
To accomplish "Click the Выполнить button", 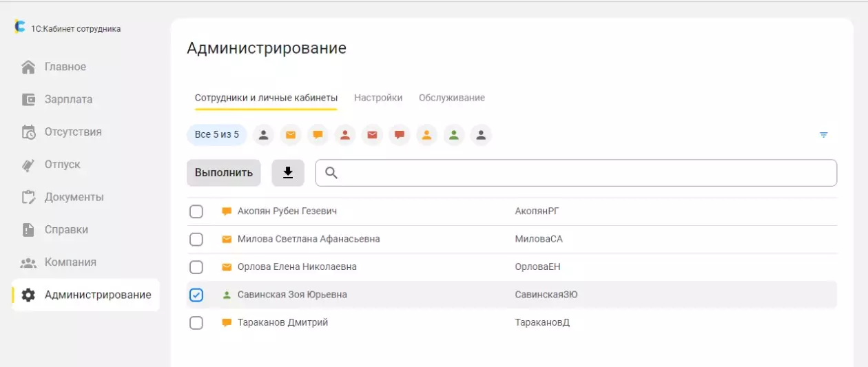I will click(224, 173).
